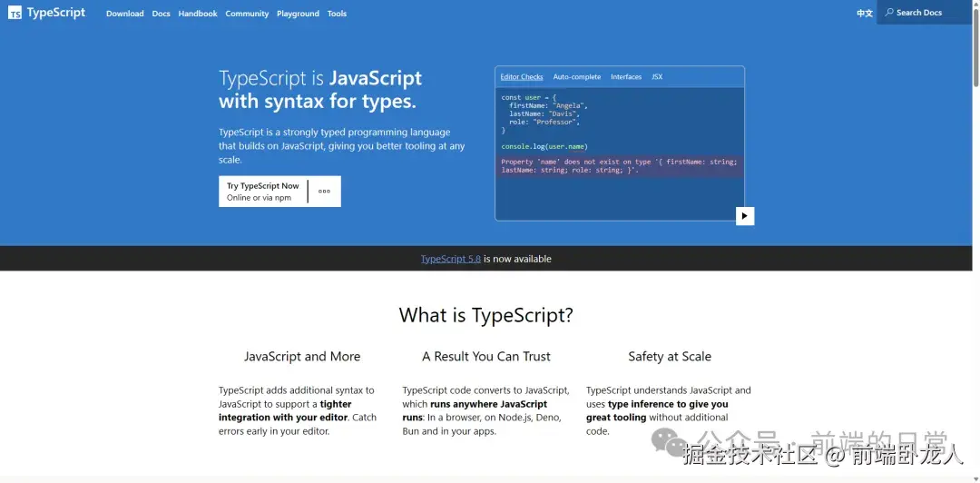Play the code example animation

tap(744, 216)
